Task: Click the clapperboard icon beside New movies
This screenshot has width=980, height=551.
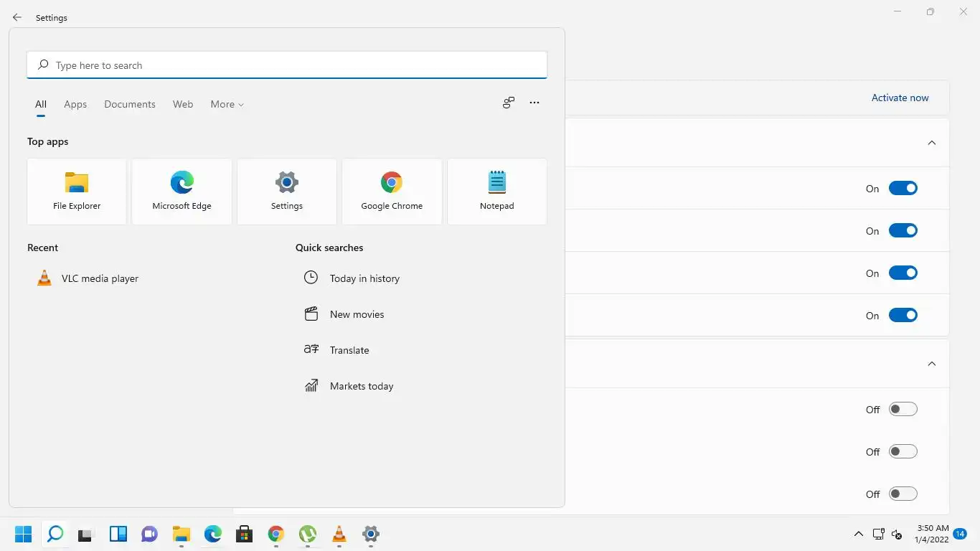Action: (311, 314)
